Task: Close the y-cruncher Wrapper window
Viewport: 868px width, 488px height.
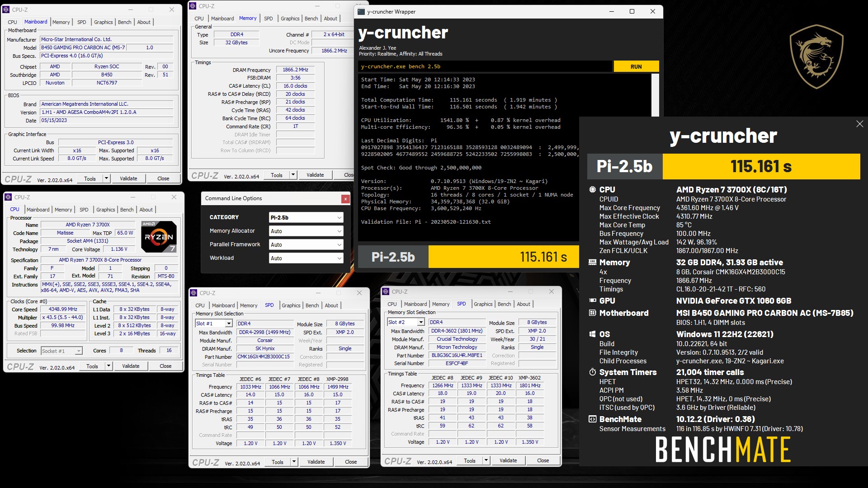Action: pyautogui.click(x=652, y=12)
